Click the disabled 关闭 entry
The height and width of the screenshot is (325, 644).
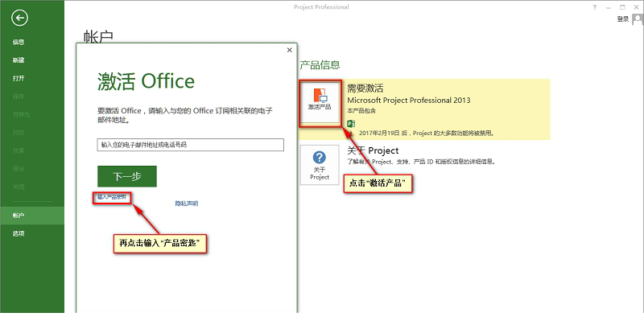pyautogui.click(x=18, y=187)
